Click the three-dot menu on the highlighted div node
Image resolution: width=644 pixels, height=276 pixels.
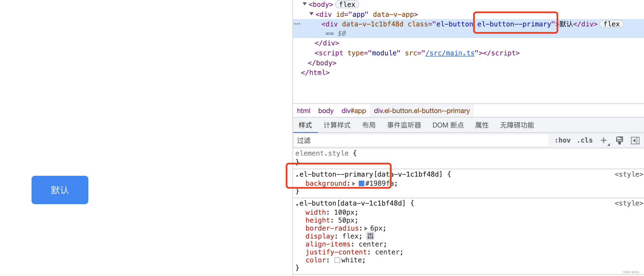[297, 24]
